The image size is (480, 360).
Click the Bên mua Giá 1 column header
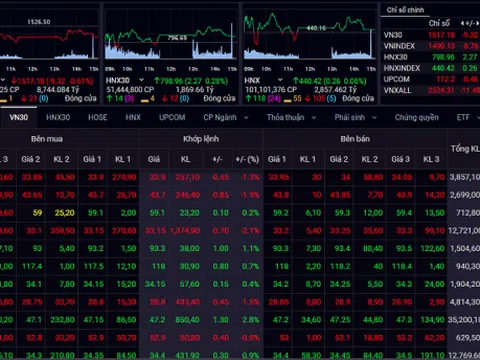(x=92, y=159)
